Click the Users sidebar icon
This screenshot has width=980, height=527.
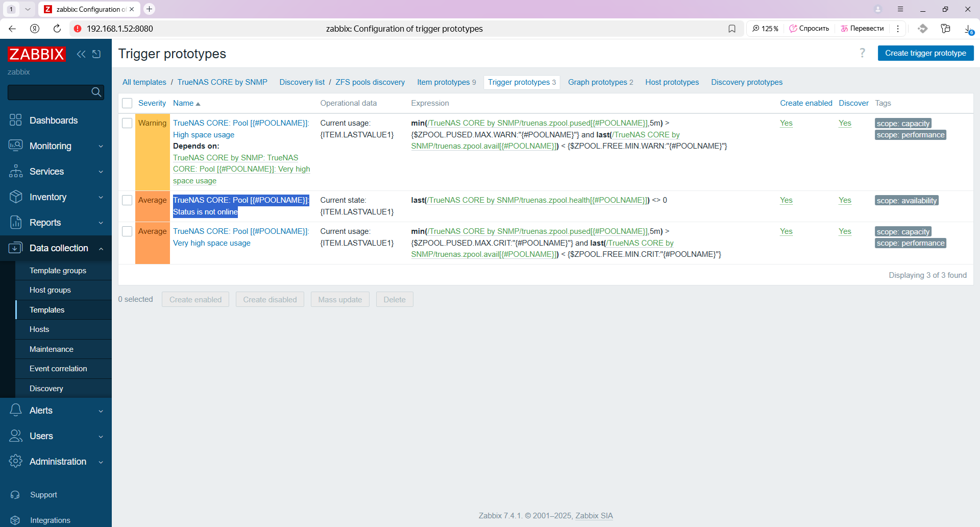16,436
